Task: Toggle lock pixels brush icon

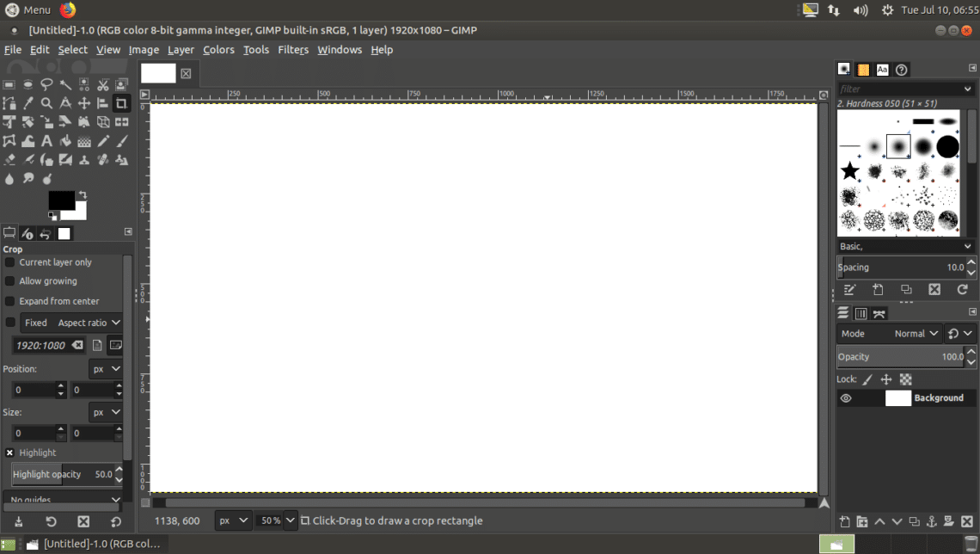Action: [x=867, y=379]
